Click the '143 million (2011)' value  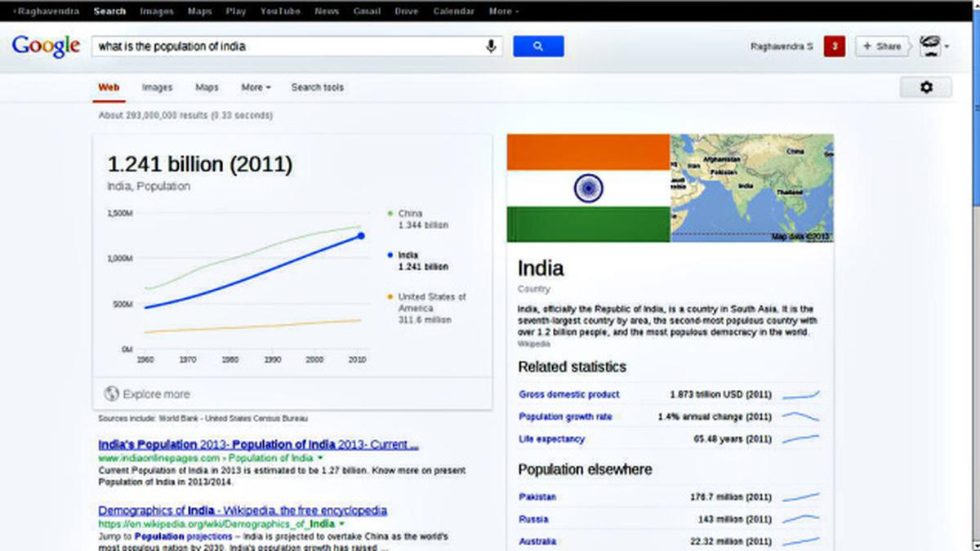click(x=735, y=519)
